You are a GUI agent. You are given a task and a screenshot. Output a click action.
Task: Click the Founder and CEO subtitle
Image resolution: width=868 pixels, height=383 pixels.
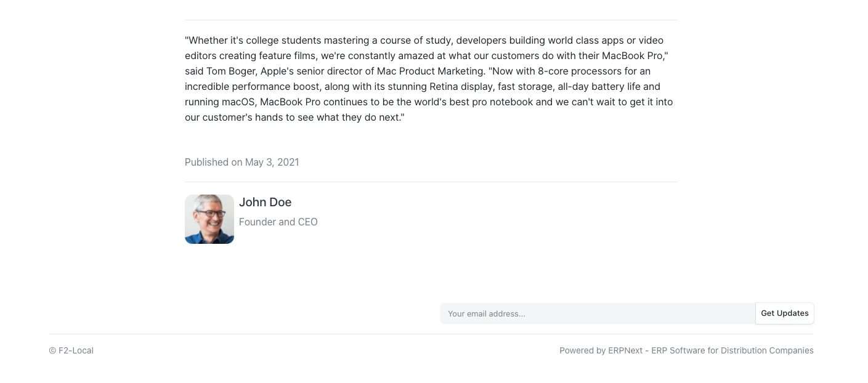[x=278, y=222]
